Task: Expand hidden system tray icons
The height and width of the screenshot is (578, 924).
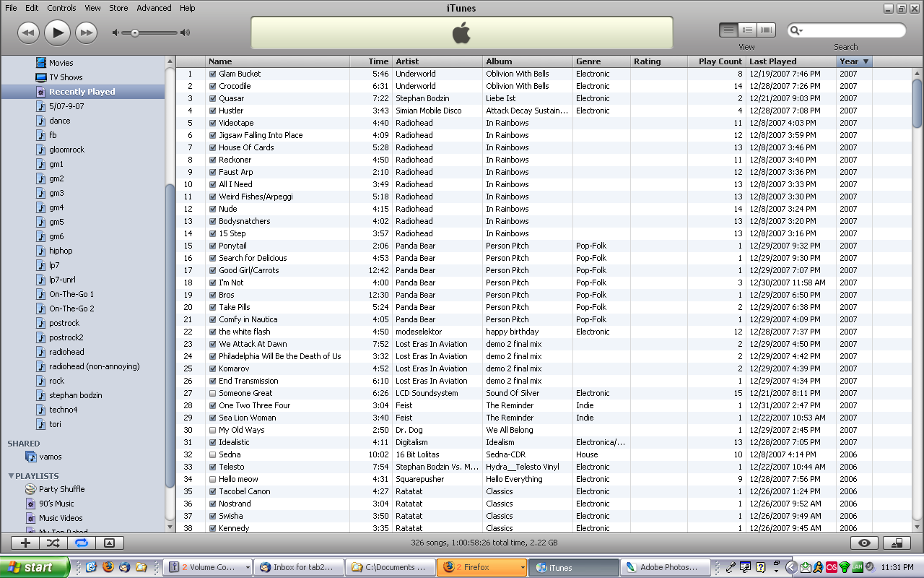Action: (792, 567)
